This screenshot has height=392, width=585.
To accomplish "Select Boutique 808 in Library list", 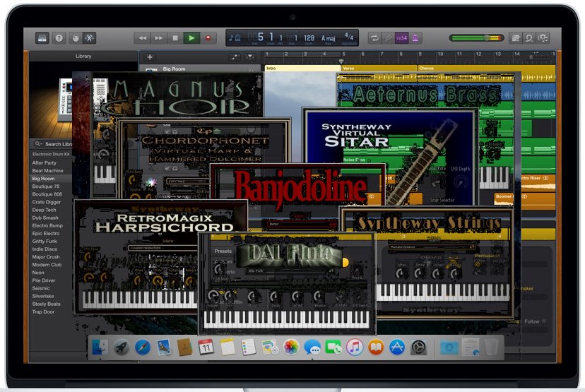I will (x=47, y=194).
